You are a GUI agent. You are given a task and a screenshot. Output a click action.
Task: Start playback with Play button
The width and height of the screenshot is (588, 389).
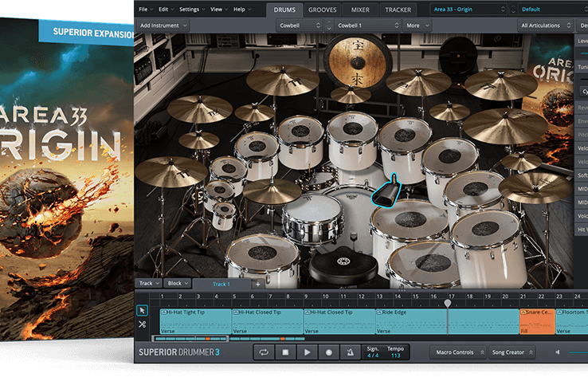pos(307,352)
